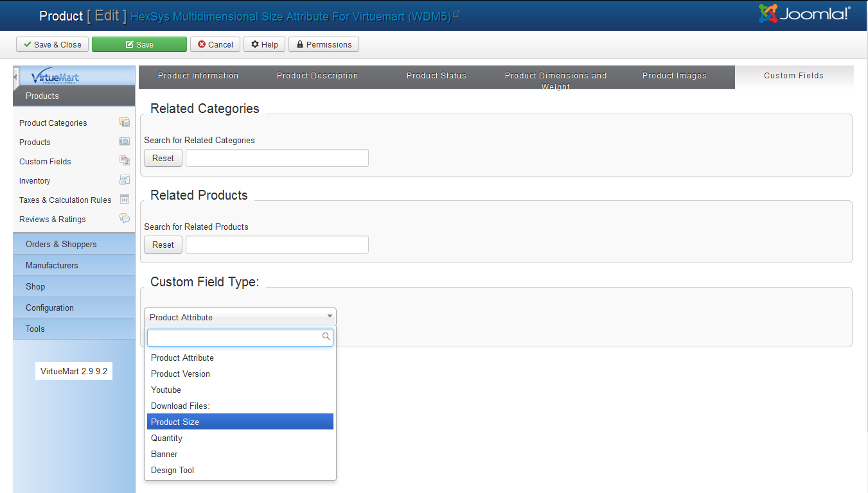
Task: Open the Product Status tab
Action: (436, 76)
